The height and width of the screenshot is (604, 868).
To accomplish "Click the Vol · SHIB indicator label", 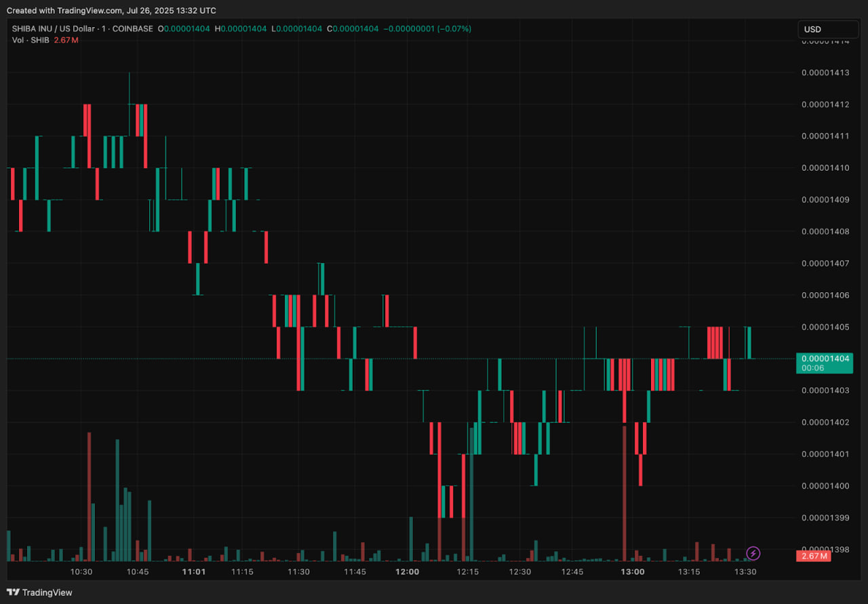I will click(x=31, y=40).
